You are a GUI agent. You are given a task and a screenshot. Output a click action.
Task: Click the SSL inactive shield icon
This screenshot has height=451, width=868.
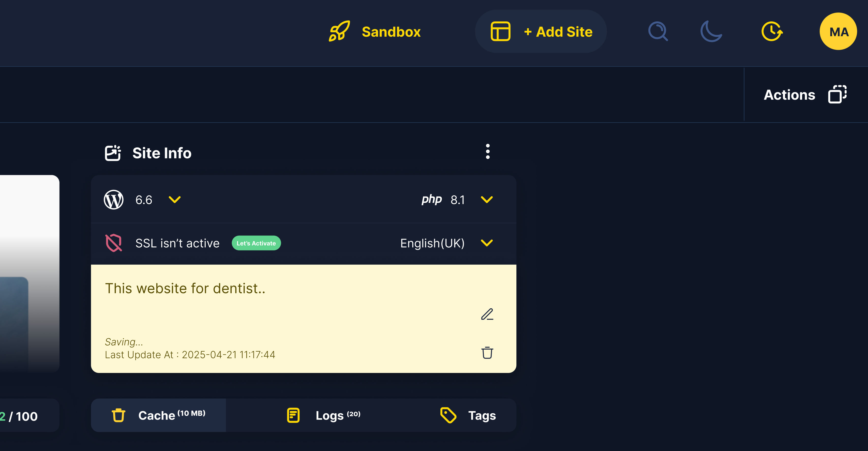[x=114, y=243]
